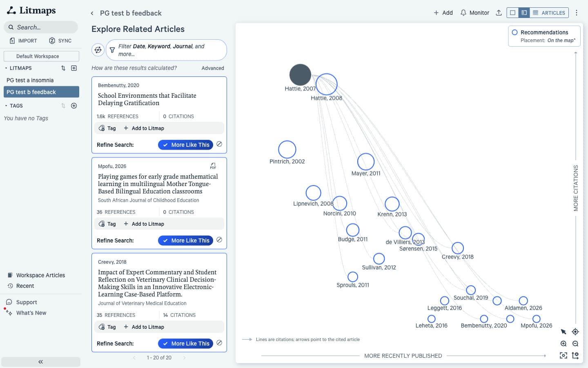Add a new tag with plus icon
The height and width of the screenshot is (368, 588).
[74, 106]
